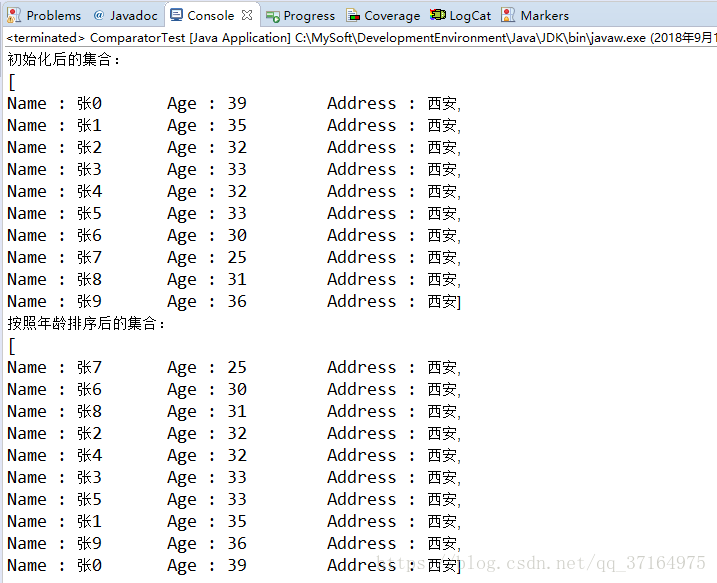Click age '39' in the sorted list
Image resolution: width=717 pixels, height=583 pixels.
click(237, 565)
